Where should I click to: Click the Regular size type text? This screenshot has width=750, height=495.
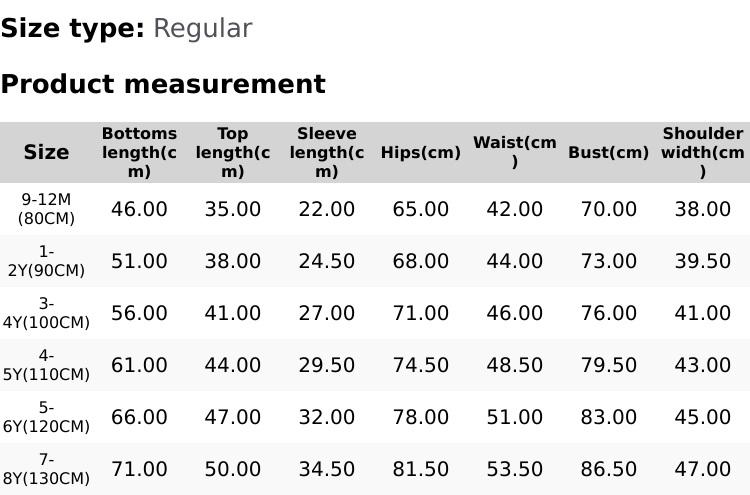click(202, 29)
